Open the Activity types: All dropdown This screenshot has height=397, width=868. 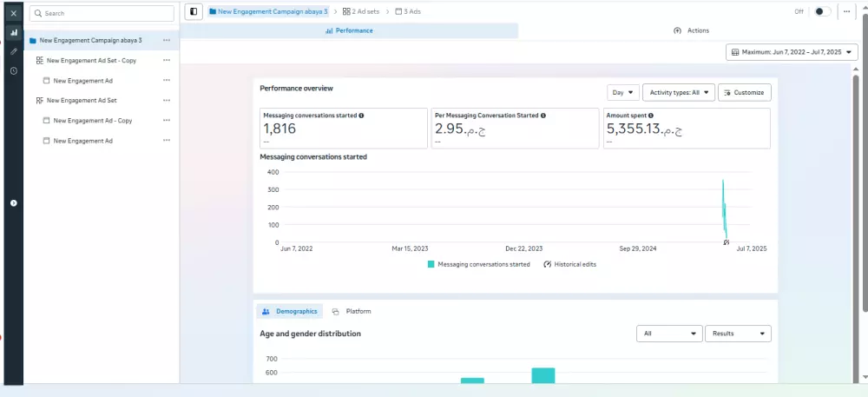coord(679,92)
